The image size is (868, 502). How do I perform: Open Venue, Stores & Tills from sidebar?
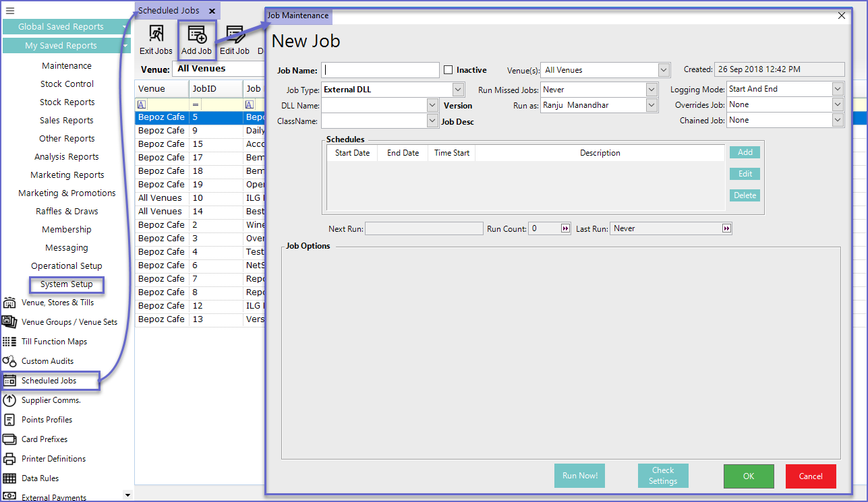(x=57, y=303)
